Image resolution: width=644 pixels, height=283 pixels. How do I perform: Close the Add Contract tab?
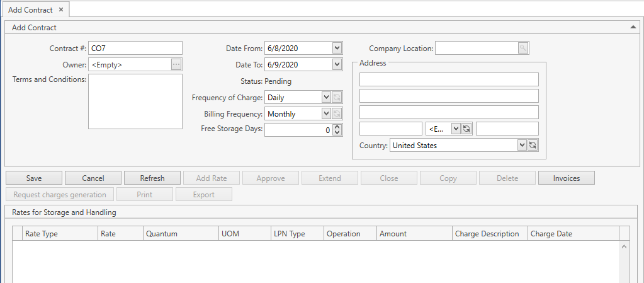pos(61,9)
